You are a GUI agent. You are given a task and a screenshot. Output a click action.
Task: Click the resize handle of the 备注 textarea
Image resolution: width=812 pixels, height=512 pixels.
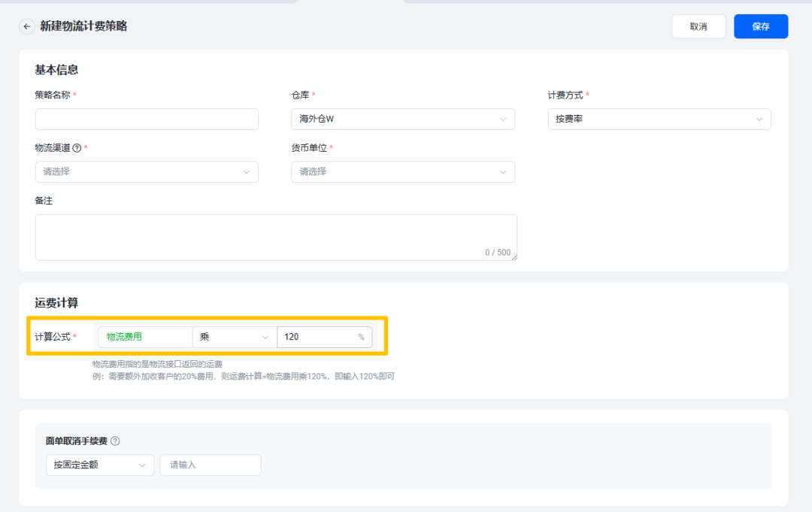point(514,257)
